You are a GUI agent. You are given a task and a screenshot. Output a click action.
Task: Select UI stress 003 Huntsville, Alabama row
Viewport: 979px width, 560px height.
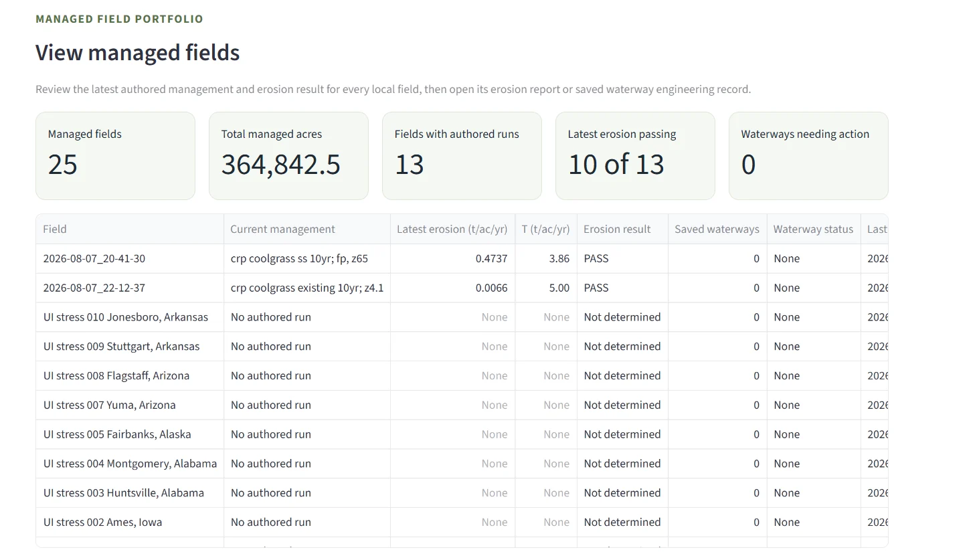[x=462, y=493]
